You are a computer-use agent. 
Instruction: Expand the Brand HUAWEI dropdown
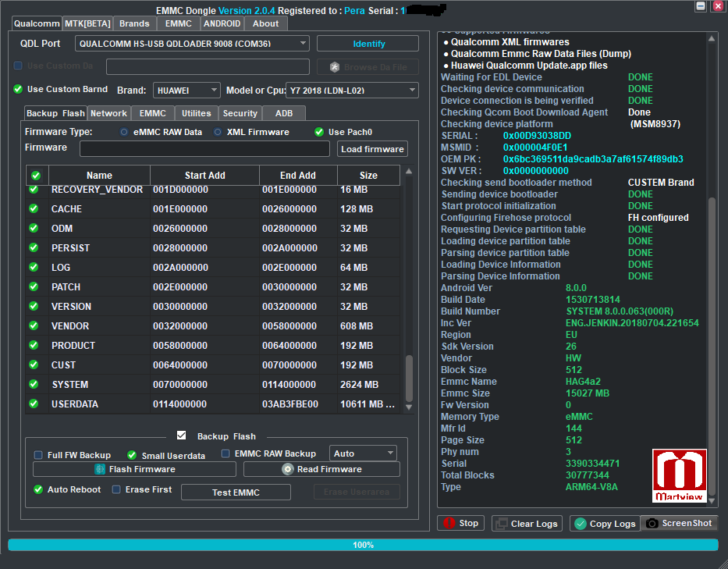tap(186, 91)
